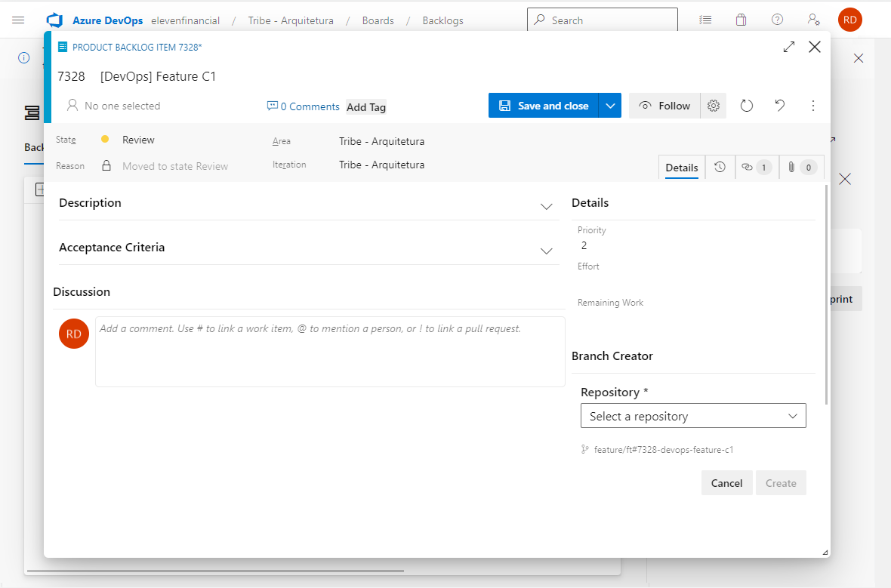
Task: Open the PRODUCT BACKLOG ITEM 7328 link
Action: coord(137,47)
